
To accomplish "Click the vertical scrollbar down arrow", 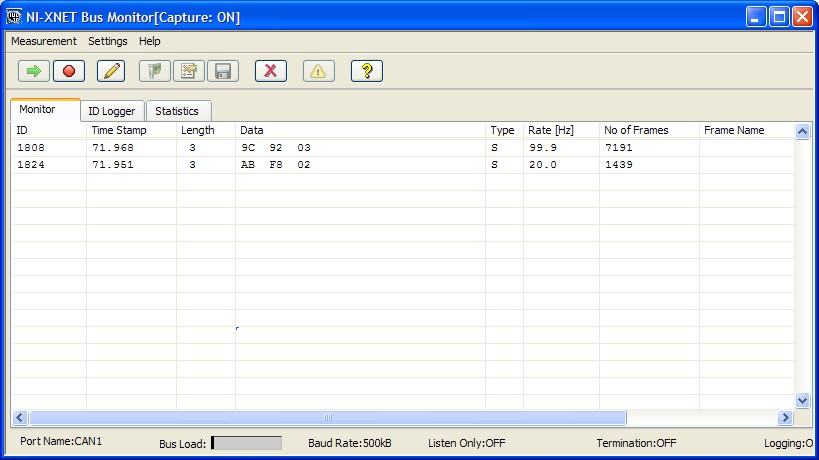I will [802, 400].
